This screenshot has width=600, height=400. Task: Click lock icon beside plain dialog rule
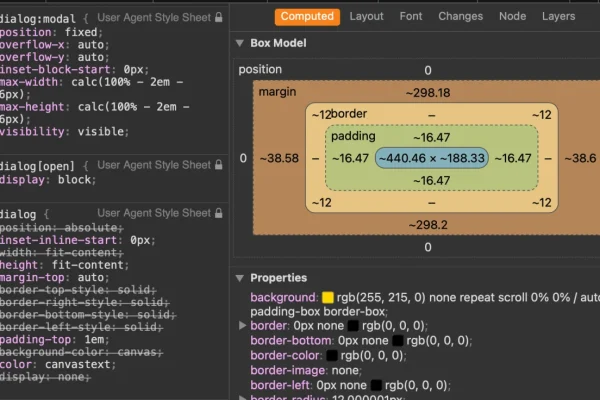218,213
